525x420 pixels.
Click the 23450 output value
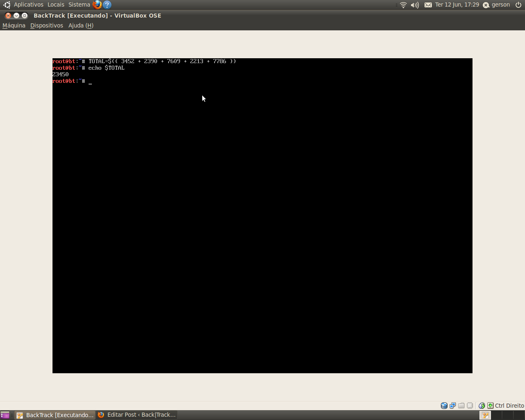61,74
